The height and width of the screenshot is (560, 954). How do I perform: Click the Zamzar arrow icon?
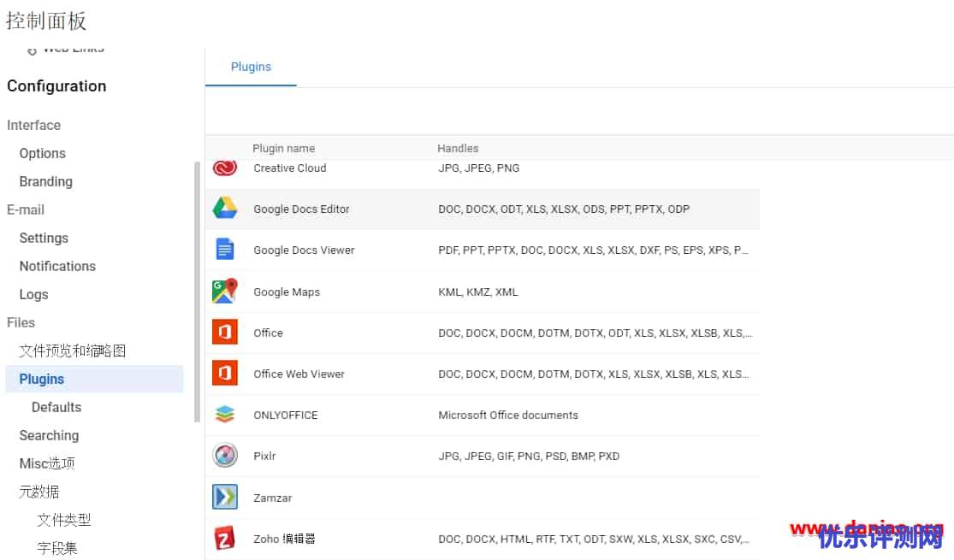225,498
